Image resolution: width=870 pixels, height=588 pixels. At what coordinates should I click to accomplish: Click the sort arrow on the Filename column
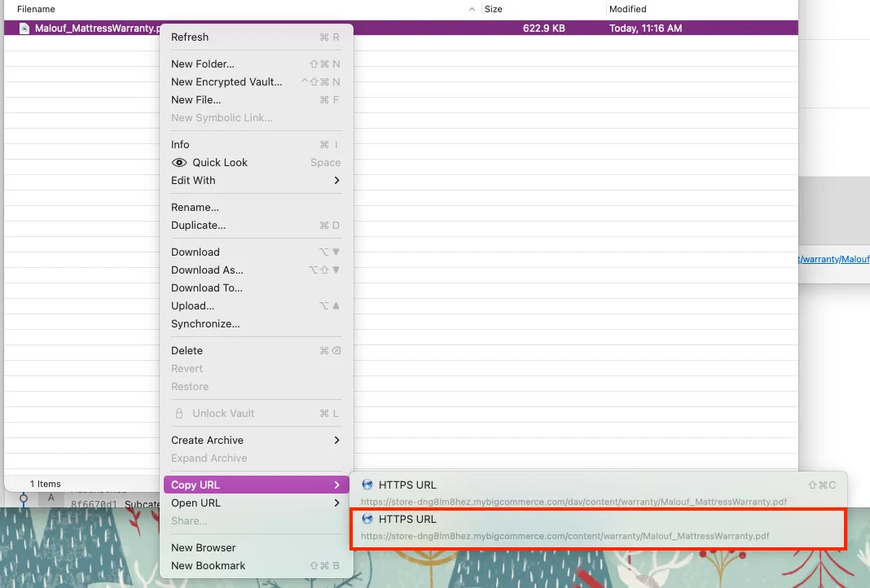click(x=471, y=8)
